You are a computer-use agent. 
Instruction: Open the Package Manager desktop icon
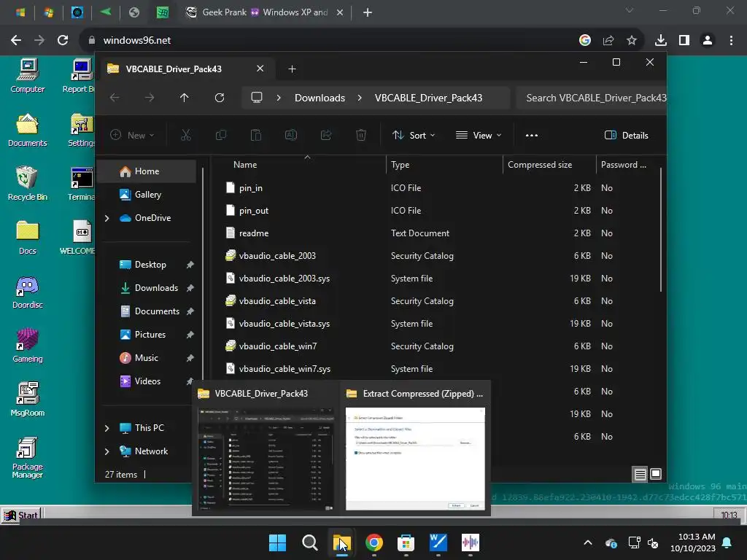click(x=27, y=457)
